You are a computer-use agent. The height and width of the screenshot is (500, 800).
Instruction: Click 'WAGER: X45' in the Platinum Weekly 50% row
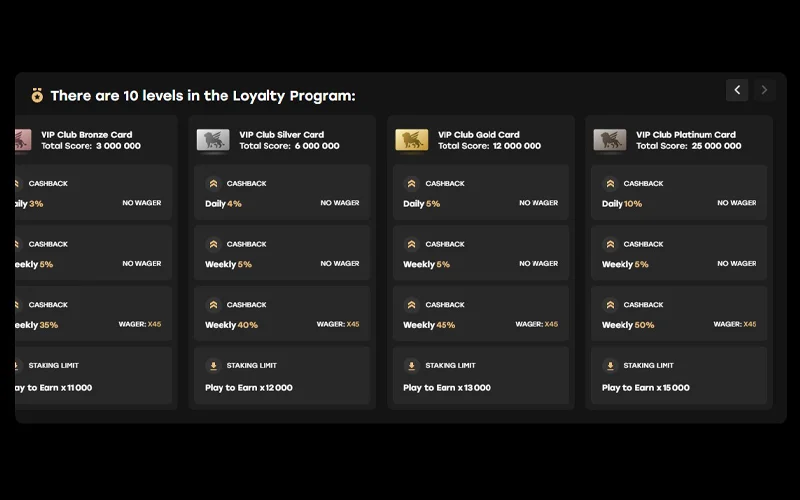click(x=735, y=324)
